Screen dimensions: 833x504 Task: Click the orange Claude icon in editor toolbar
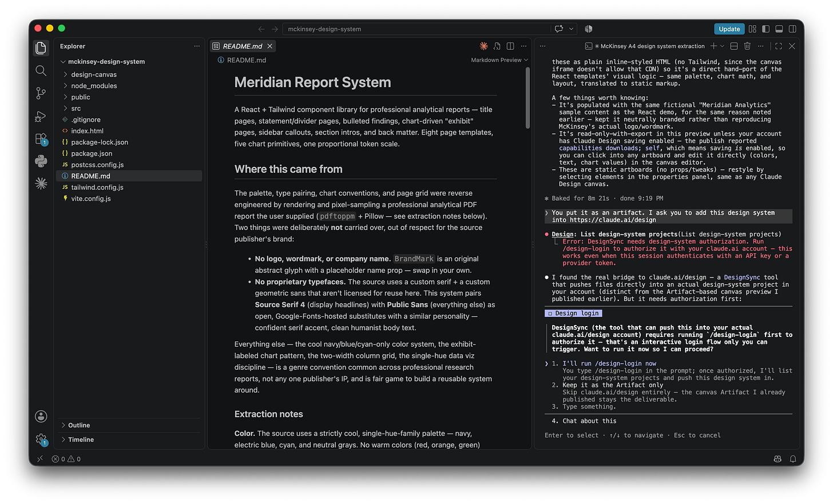[483, 46]
